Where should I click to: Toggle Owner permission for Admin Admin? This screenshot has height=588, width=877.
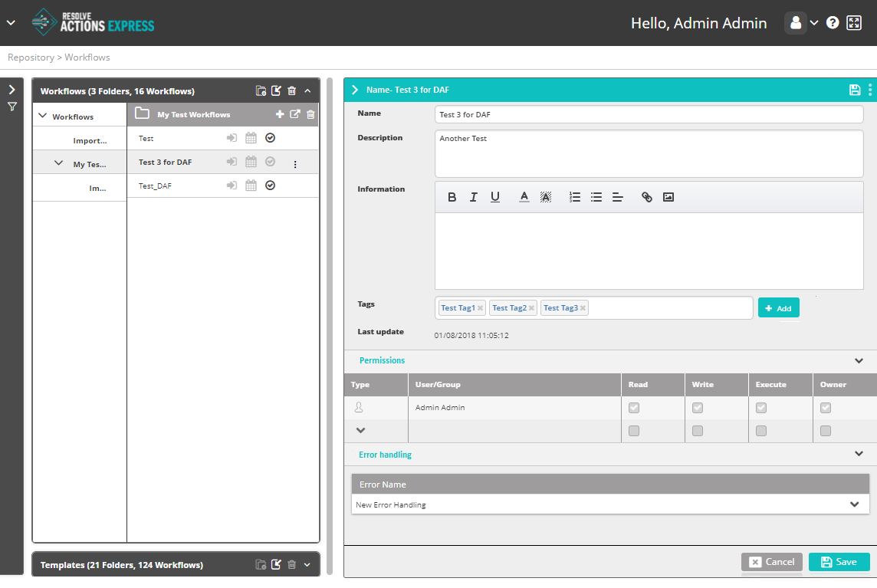tap(826, 408)
